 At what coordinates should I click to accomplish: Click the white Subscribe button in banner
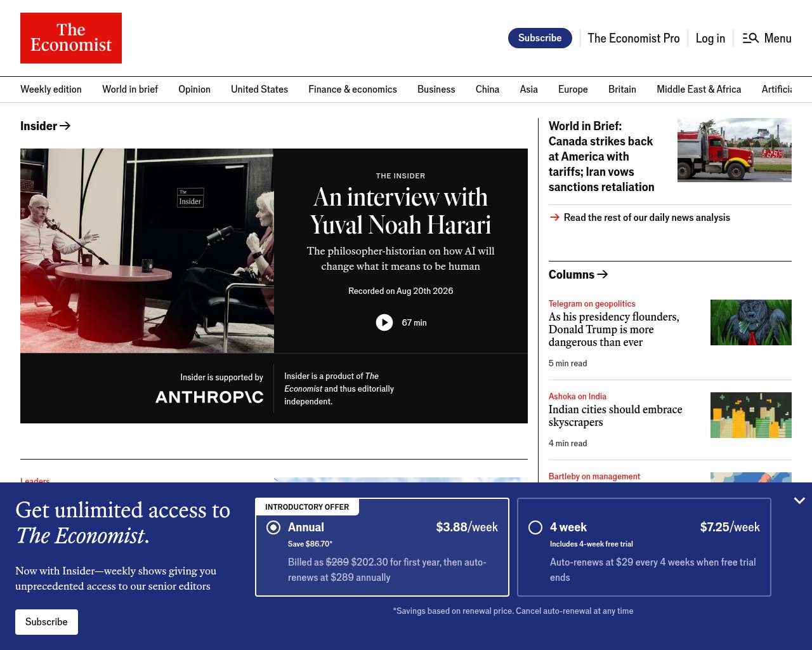[x=46, y=622]
